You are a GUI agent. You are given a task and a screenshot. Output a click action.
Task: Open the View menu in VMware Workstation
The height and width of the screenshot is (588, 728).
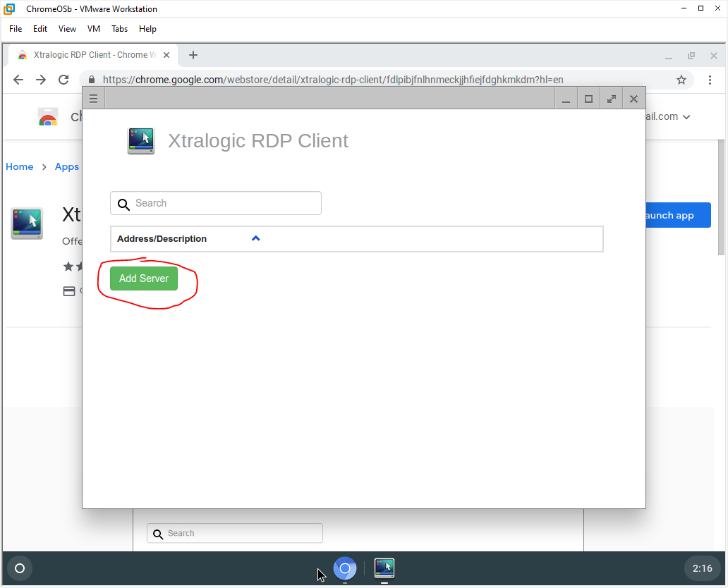click(x=67, y=29)
